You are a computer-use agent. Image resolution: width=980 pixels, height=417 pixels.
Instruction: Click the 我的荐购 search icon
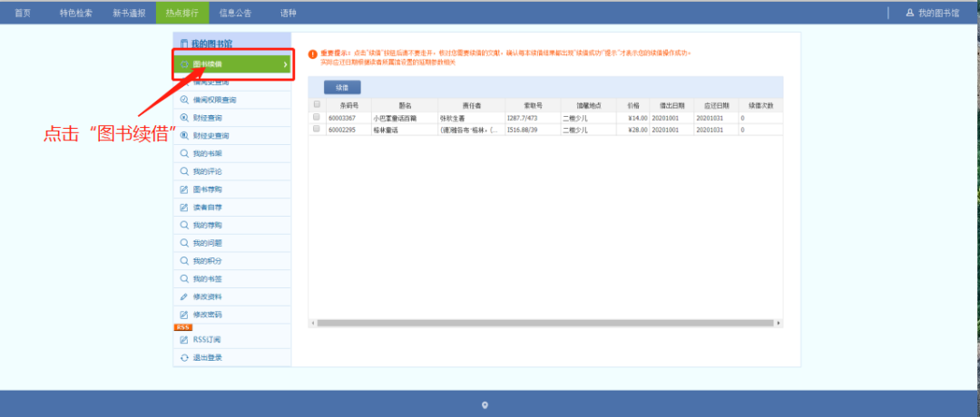click(x=183, y=226)
